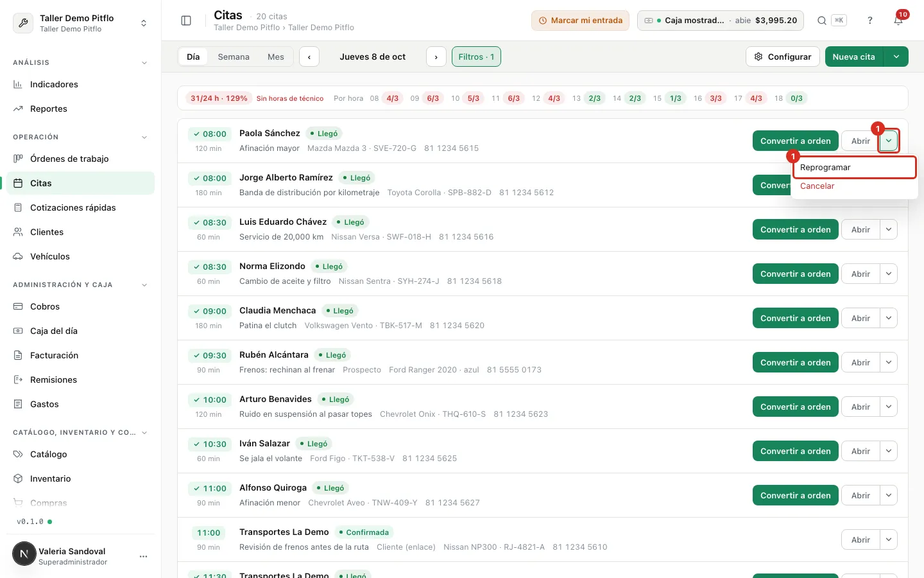Switch to Mes view tab
924x578 pixels.
(276, 57)
